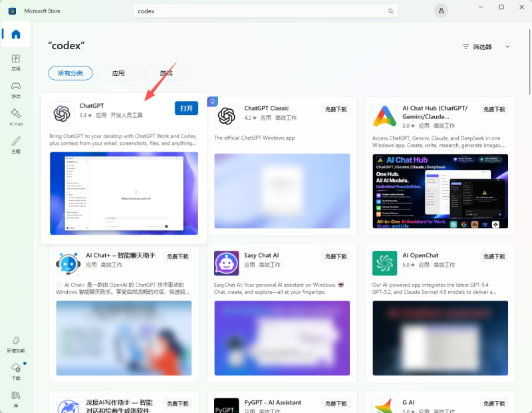The width and height of the screenshot is (532, 413).
Task: Click the G AI app icon
Action: point(384,406)
